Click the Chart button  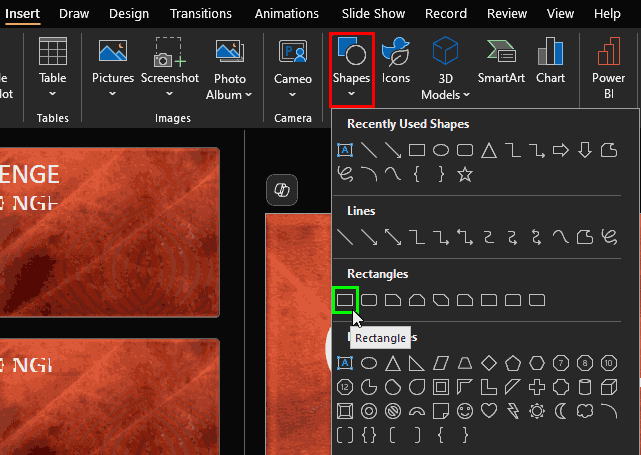click(x=550, y=61)
